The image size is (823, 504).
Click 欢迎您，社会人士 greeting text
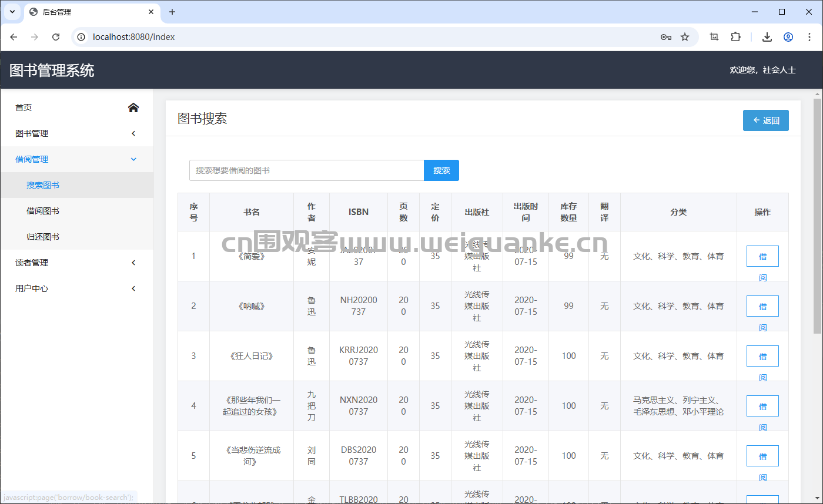point(762,70)
